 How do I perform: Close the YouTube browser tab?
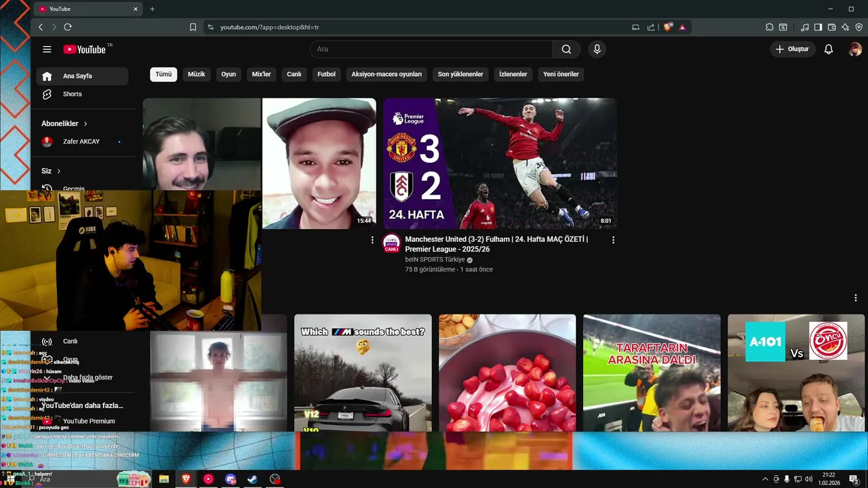[x=135, y=9]
